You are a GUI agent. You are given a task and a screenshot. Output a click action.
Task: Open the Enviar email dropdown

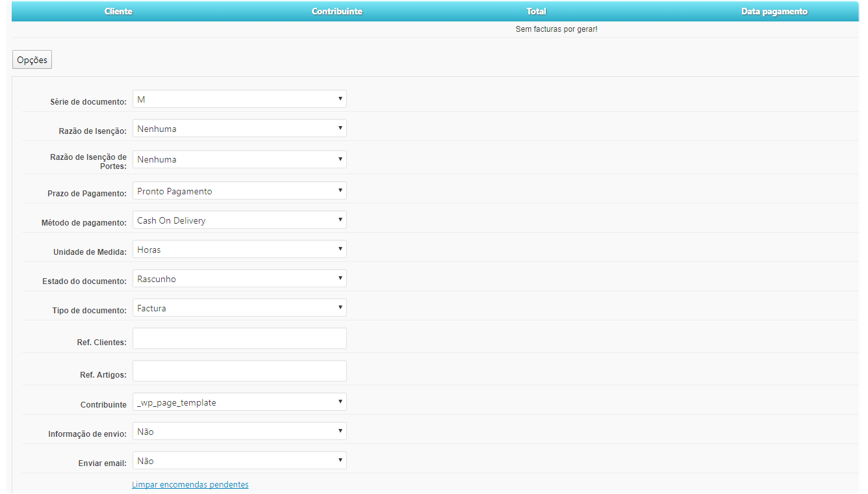(x=240, y=460)
